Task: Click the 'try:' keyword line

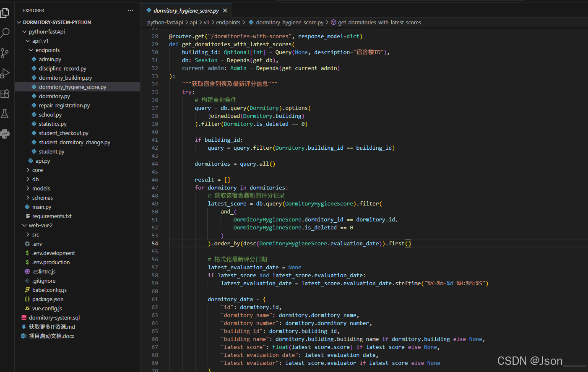Action: (x=188, y=92)
